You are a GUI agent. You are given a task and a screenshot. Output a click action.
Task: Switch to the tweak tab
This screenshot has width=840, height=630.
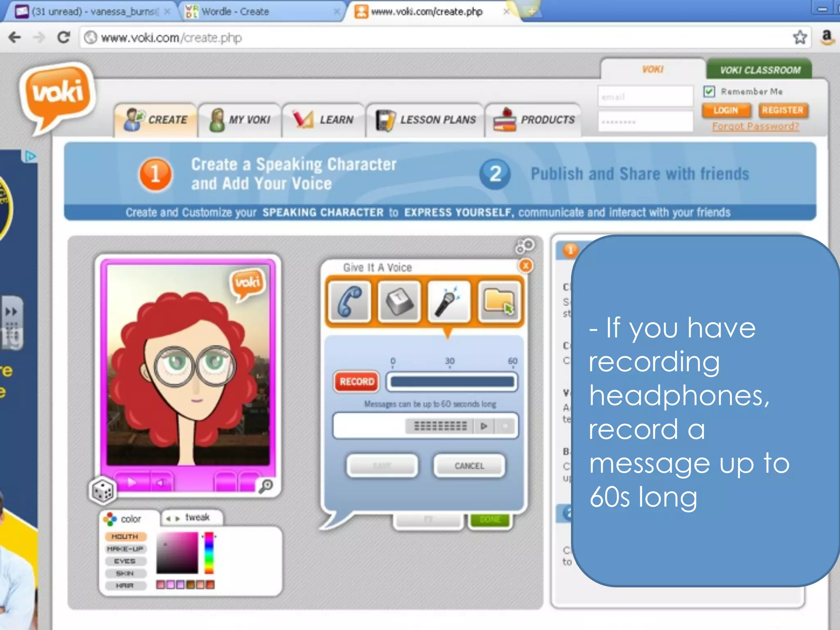pos(192,518)
